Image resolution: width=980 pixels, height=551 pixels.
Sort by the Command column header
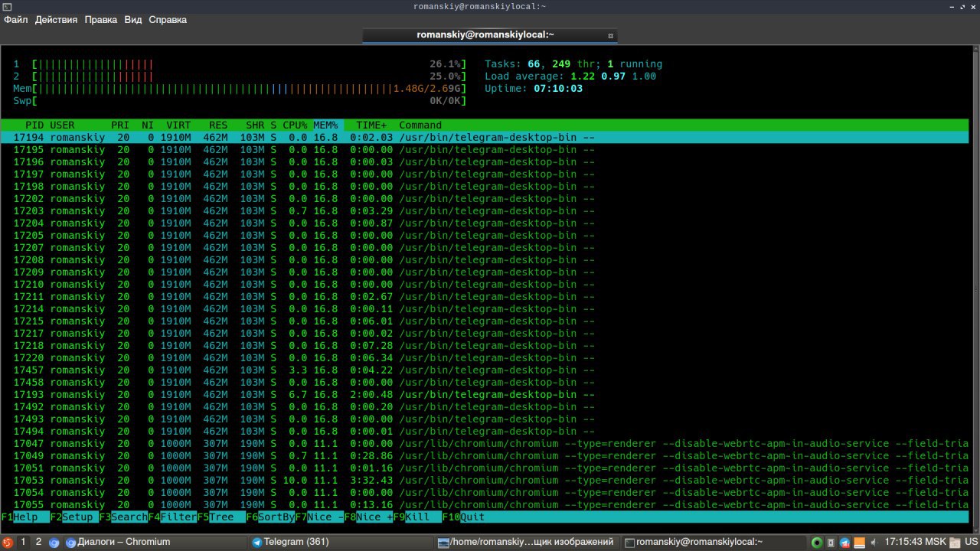[x=420, y=126]
